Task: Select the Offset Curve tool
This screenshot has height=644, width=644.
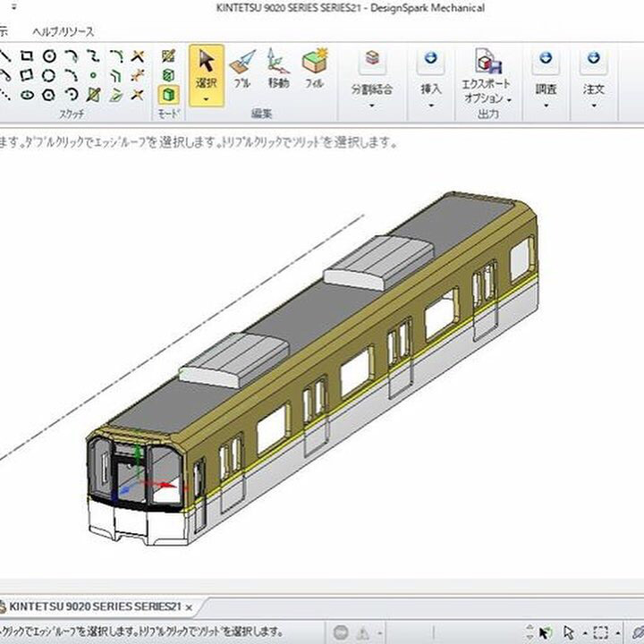Action: point(116,75)
